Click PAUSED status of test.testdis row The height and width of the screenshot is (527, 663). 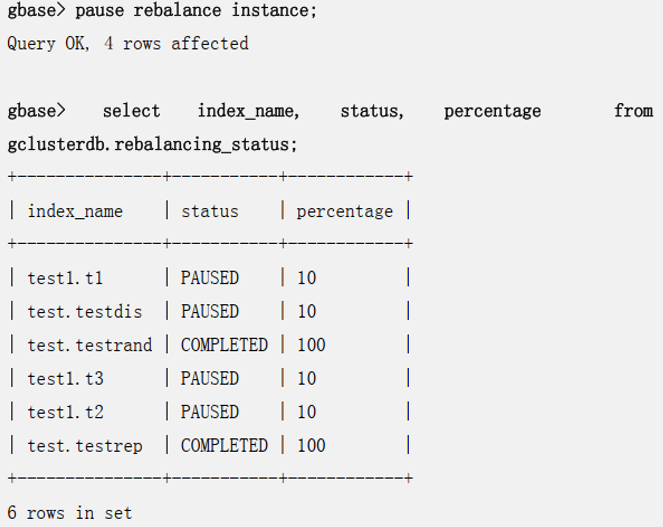[210, 312]
